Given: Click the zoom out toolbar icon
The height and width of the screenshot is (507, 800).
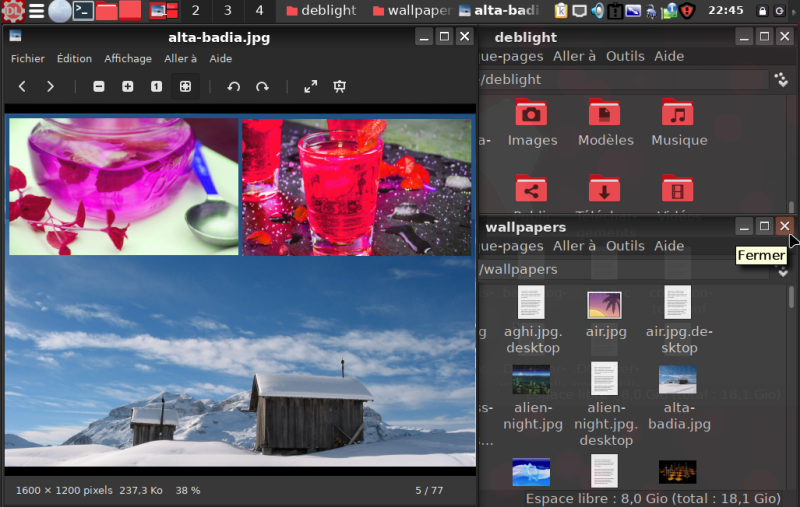Looking at the screenshot, I should tap(99, 87).
